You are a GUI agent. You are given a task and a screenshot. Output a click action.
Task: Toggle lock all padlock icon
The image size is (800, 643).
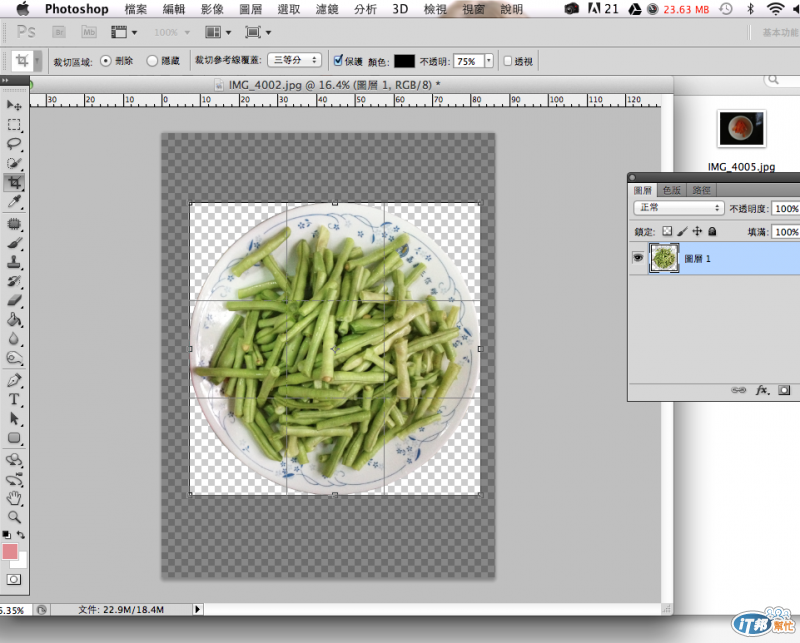pyautogui.click(x=712, y=231)
